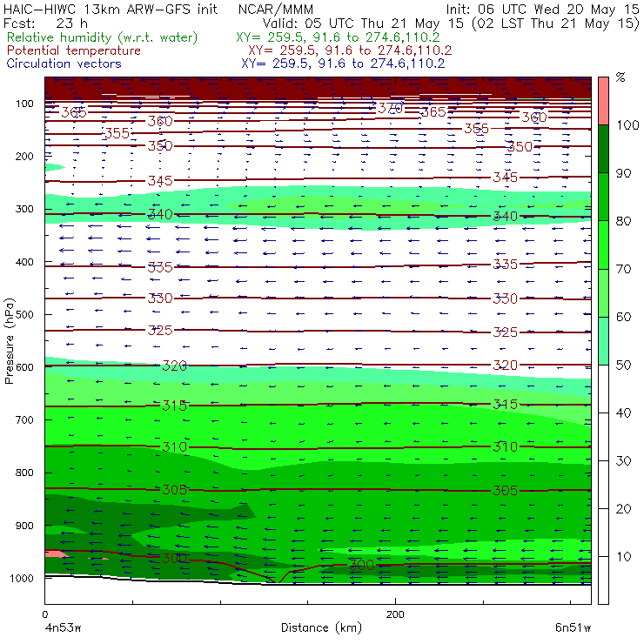
Task: Click the '600' pressure axis label
Action: [24, 367]
